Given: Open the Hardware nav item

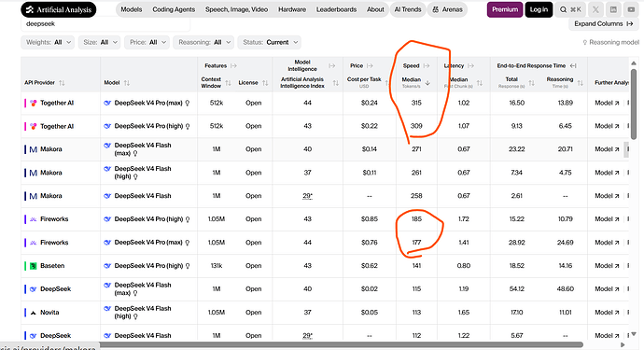Looking at the screenshot, I should (292, 9).
